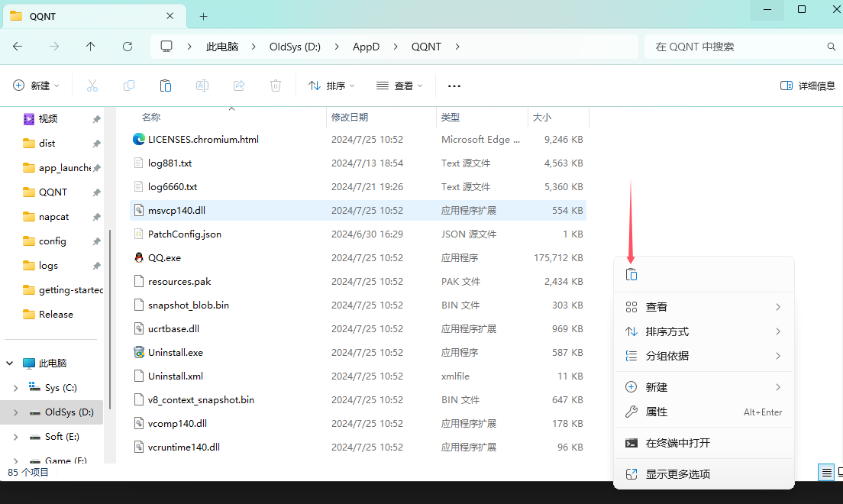Viewport: 843px width, 504px height.
Task: Select the QQ.exe file
Action: pyautogui.click(x=164, y=258)
